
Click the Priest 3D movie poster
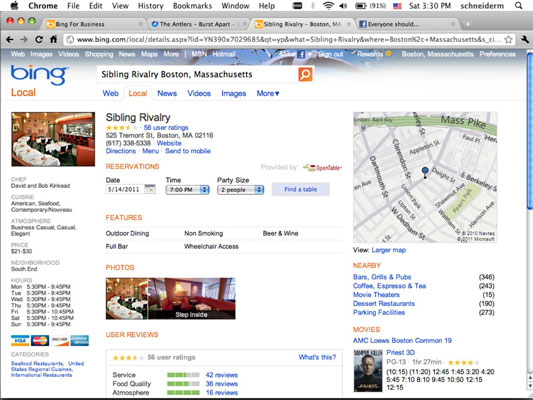coord(368,371)
